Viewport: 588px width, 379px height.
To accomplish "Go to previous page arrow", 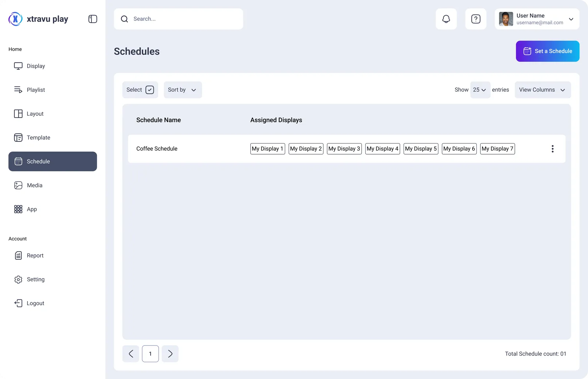I will point(131,354).
